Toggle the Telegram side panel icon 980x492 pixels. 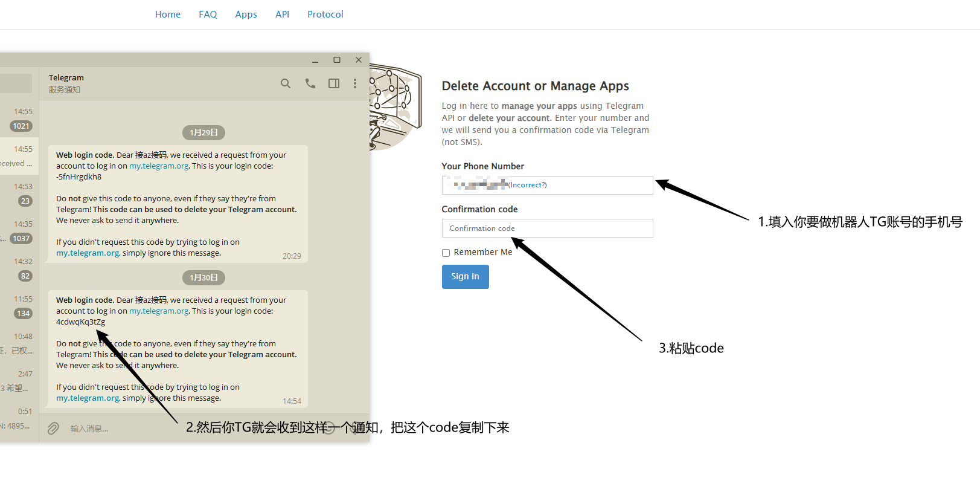334,83
